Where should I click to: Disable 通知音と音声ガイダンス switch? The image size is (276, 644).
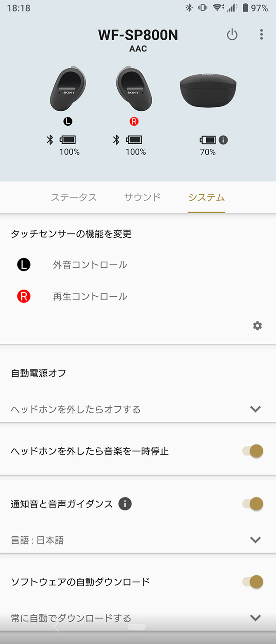[x=253, y=504]
